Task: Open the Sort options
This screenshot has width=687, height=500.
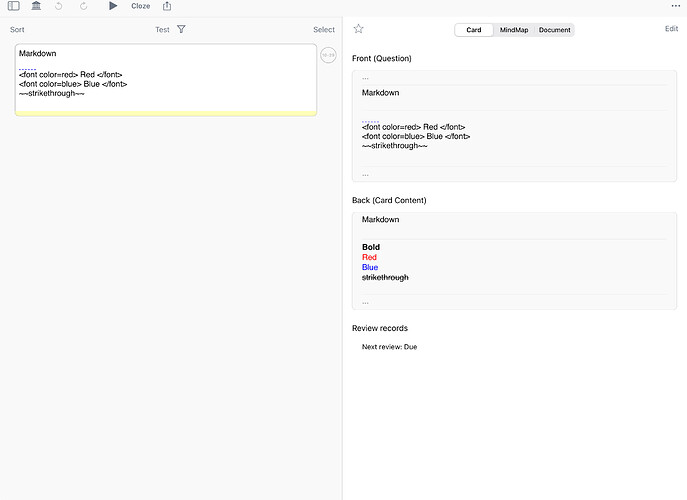Action: click(x=17, y=30)
